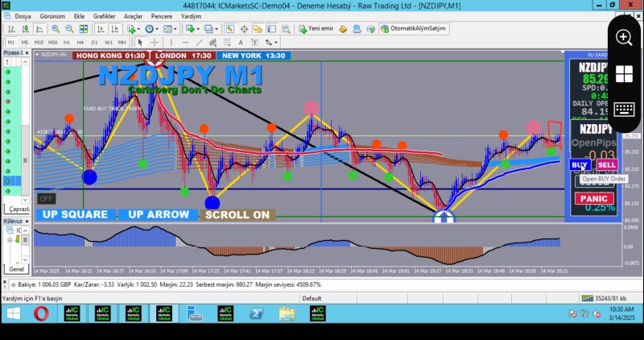644x340 pixels.
Task: Expand the arrows objects dropdown
Action: [276, 43]
